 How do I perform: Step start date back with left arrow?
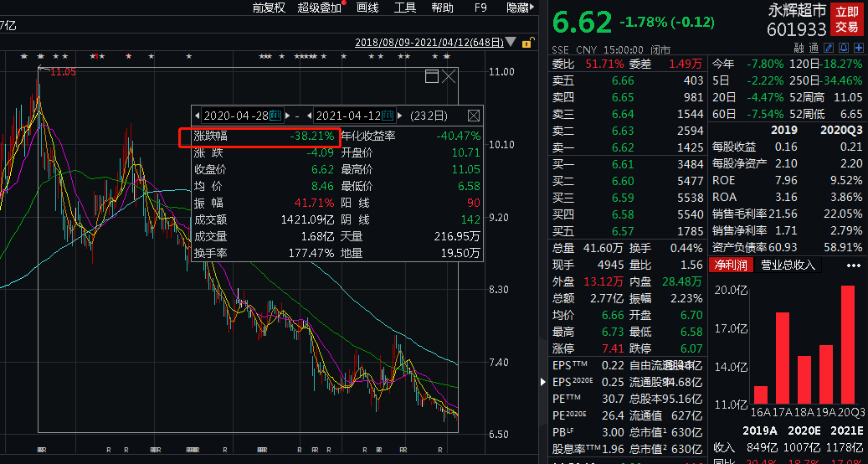click(197, 116)
